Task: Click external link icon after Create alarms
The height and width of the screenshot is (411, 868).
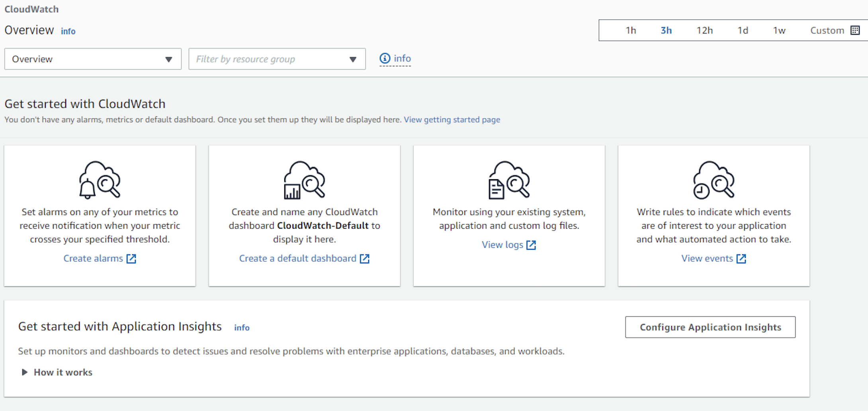Action: tap(131, 259)
